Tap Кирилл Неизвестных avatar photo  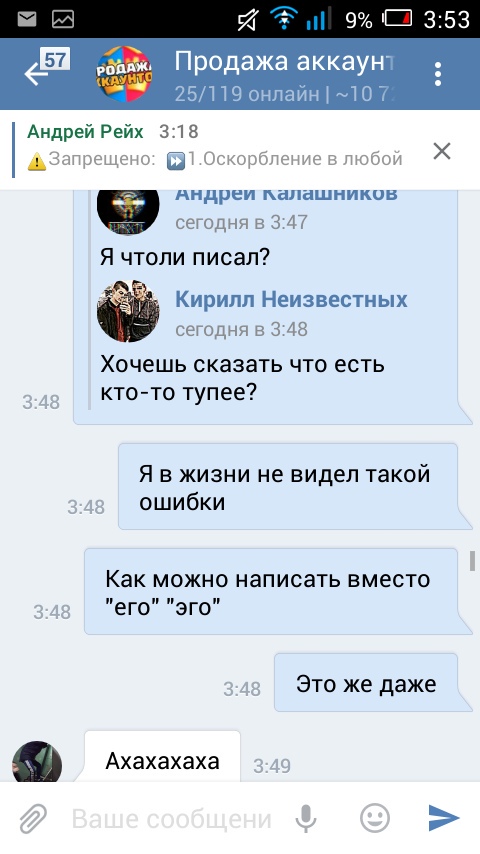pyautogui.click(x=128, y=312)
